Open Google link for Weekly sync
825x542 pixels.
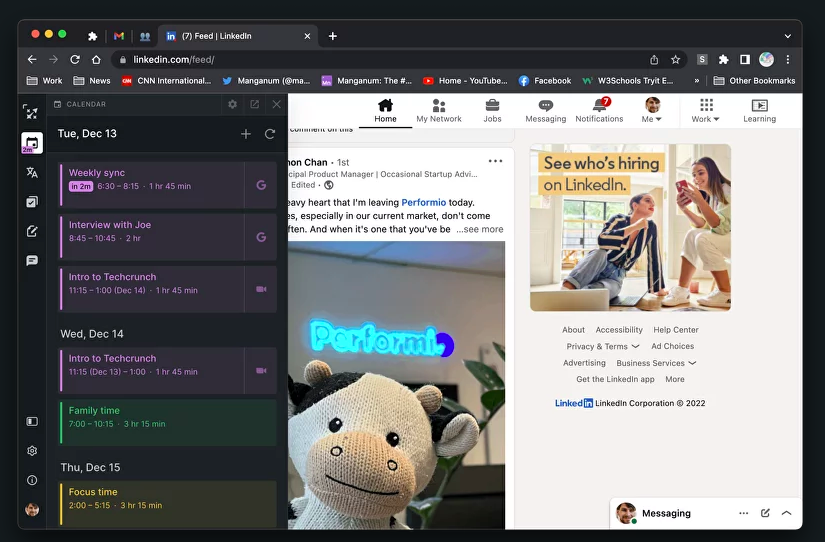point(261,185)
